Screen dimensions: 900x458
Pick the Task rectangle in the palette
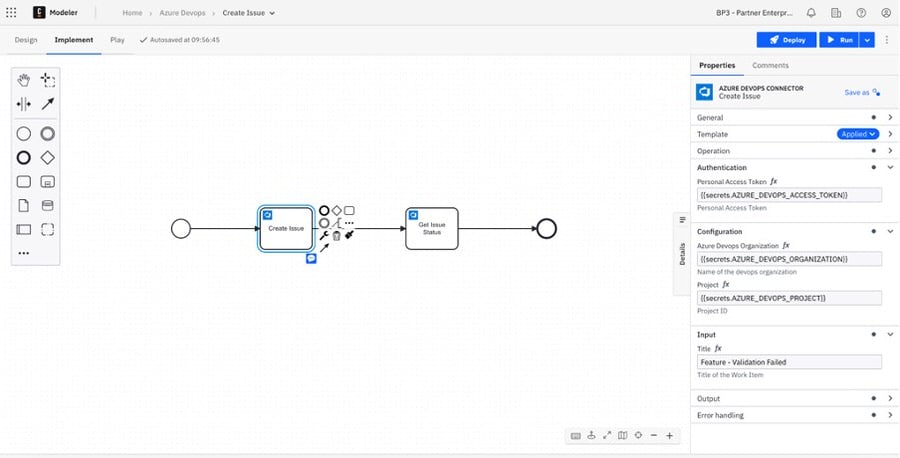(x=24, y=182)
